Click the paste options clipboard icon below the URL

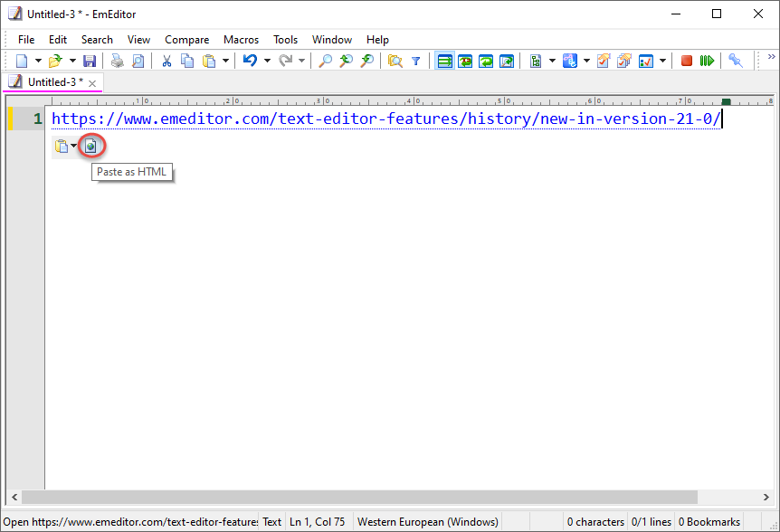point(62,147)
